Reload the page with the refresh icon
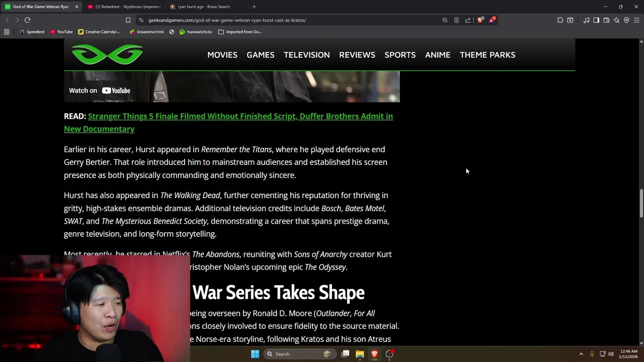The height and width of the screenshot is (362, 644). (27, 20)
